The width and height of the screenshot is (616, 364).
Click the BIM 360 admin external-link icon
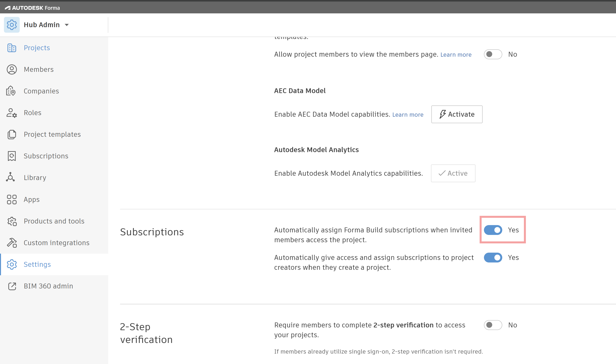click(12, 286)
